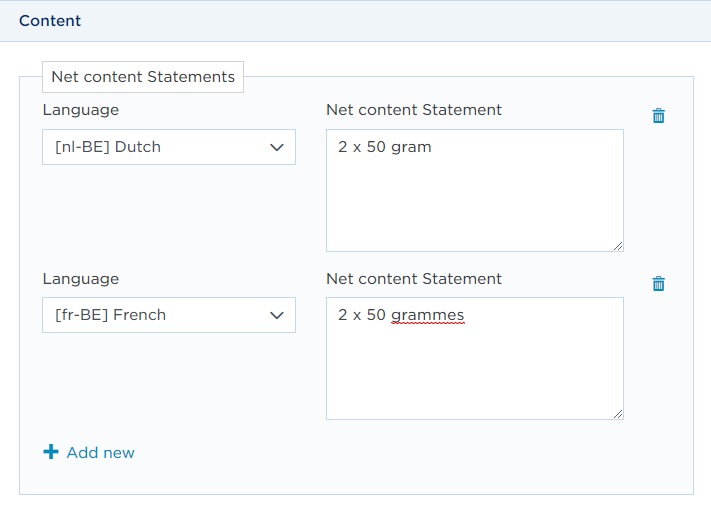The width and height of the screenshot is (711, 509).
Task: Place the cursor in the text 2 x 50 gram
Action: point(385,147)
